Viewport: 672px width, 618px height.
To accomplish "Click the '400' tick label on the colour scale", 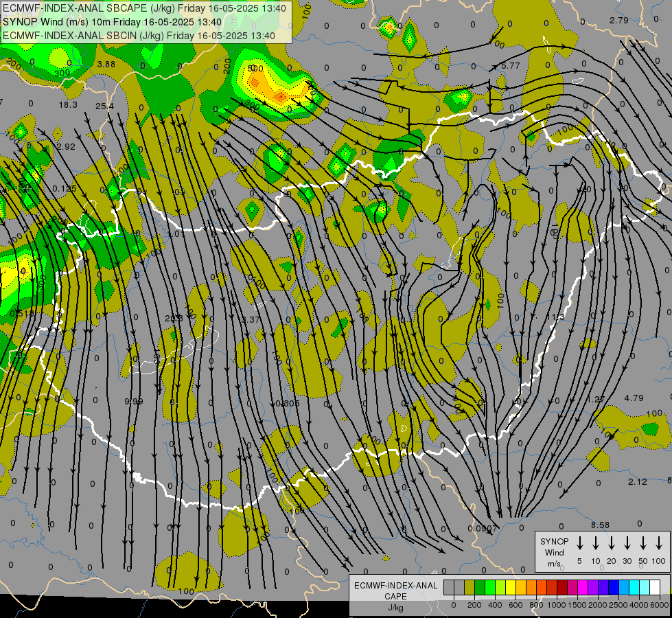I will [495, 605].
